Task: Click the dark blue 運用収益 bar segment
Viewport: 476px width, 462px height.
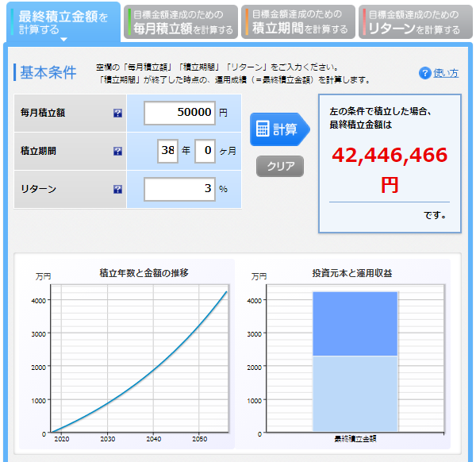Action: pyautogui.click(x=355, y=324)
